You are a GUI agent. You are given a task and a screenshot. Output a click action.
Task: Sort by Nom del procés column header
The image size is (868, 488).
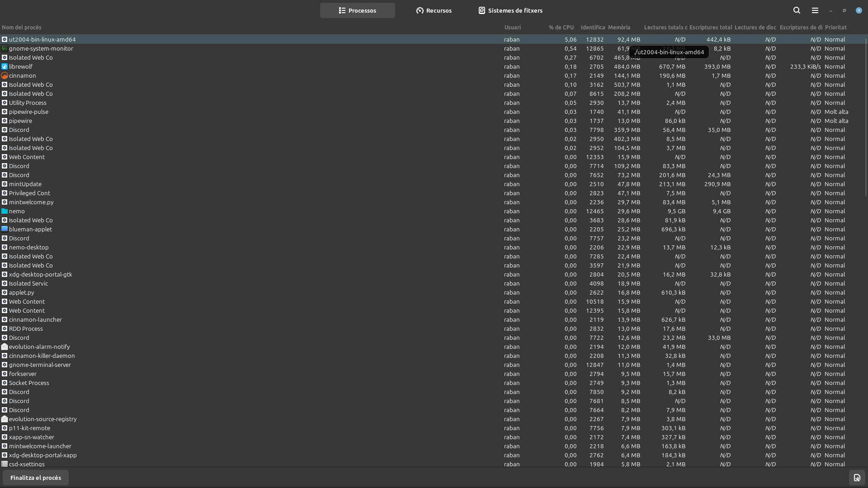(22, 28)
